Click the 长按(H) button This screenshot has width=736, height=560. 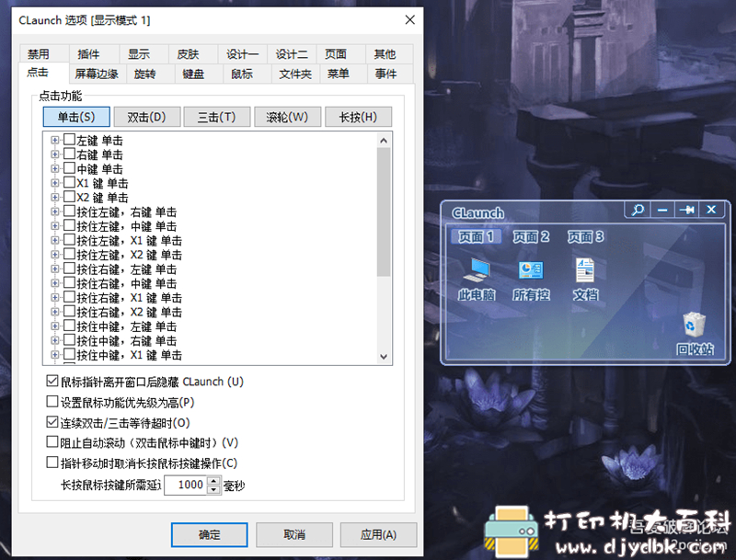pos(358,117)
